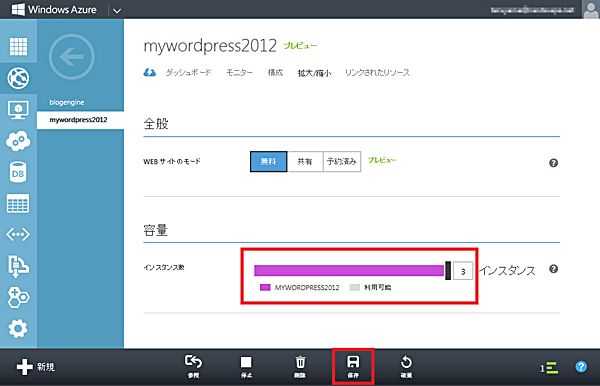Click the black slider handle
This screenshot has width=600, height=386.
pos(448,270)
